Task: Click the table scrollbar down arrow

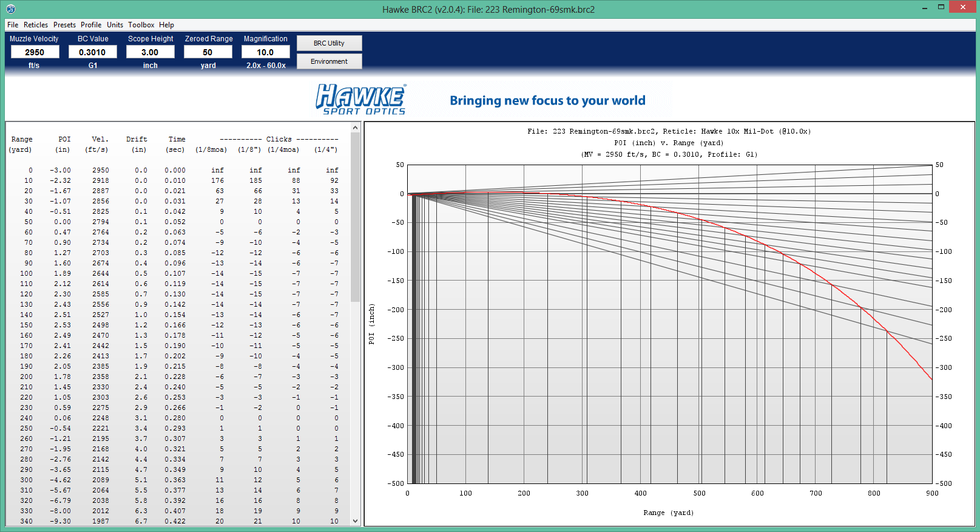Action: point(356,521)
